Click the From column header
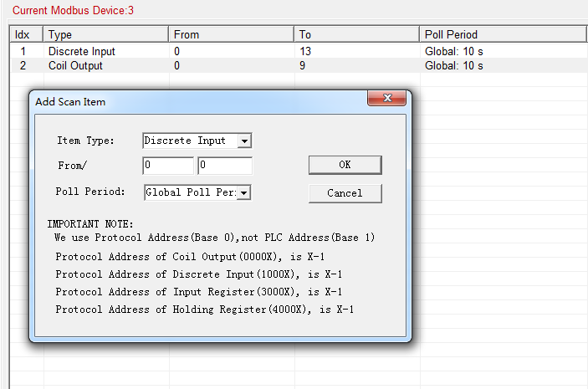Image resolution: width=588 pixels, height=389 pixels. tap(230, 34)
